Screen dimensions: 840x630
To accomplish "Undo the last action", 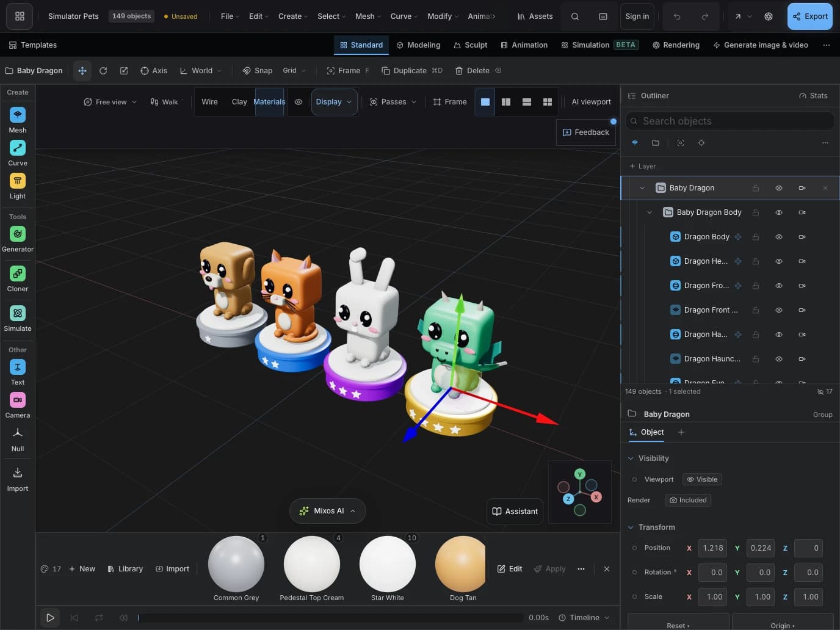I will (677, 16).
